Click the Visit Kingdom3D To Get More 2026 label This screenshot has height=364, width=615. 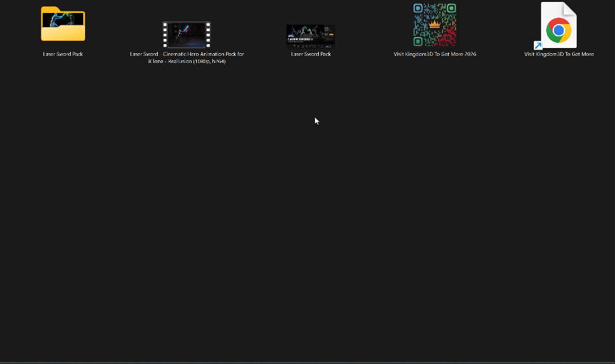coord(434,54)
